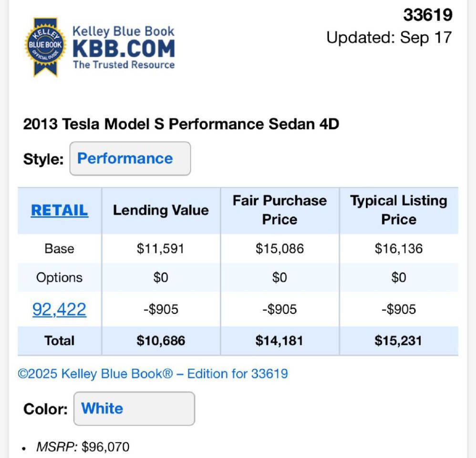The height and width of the screenshot is (458, 476).
Task: Select the Base row label
Action: [x=59, y=249]
